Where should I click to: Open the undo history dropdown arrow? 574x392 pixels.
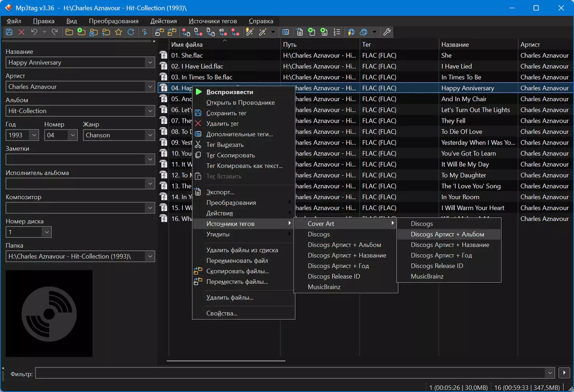click(x=44, y=32)
